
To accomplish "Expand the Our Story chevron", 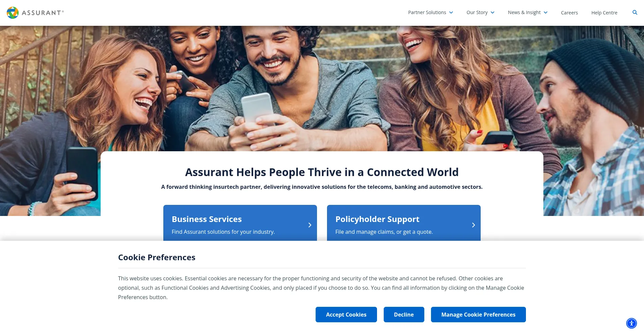I will point(492,13).
